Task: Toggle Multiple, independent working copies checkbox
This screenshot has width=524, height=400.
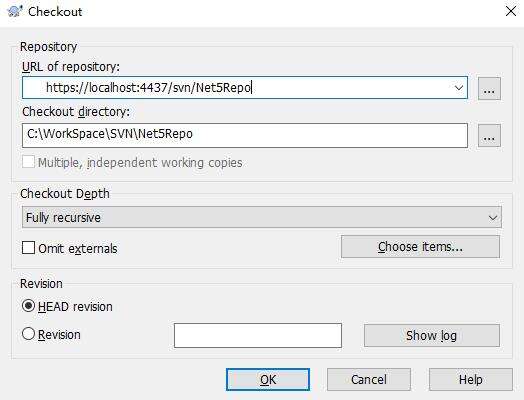Action: coord(28,162)
